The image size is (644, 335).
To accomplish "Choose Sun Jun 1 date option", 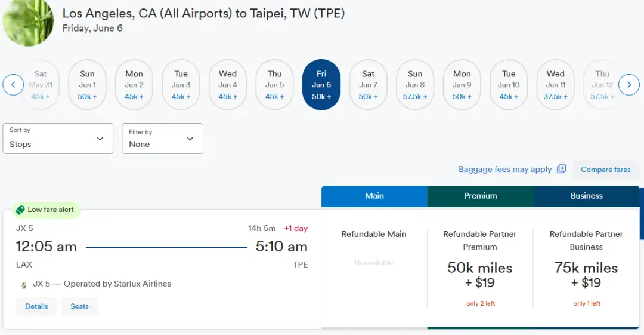I will coord(87,85).
